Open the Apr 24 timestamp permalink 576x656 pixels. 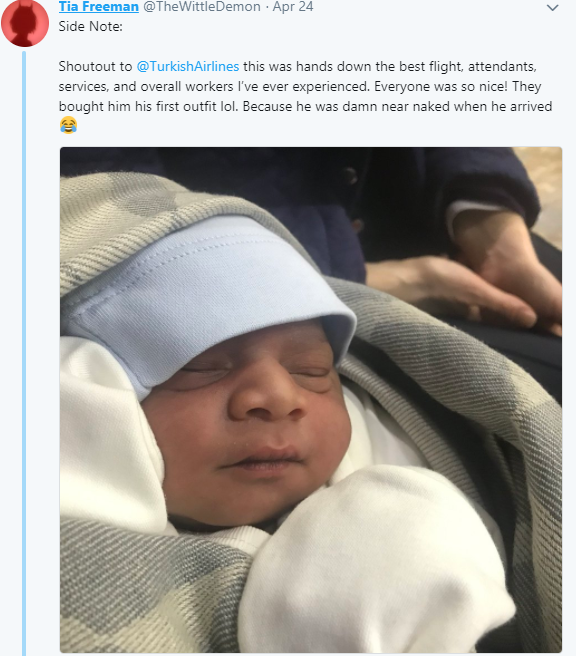[293, 7]
